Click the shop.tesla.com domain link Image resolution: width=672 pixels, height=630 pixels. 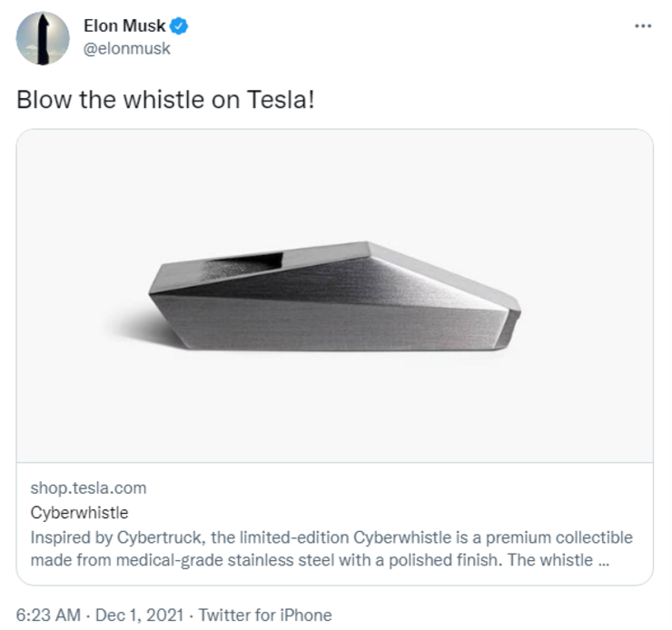(88, 488)
